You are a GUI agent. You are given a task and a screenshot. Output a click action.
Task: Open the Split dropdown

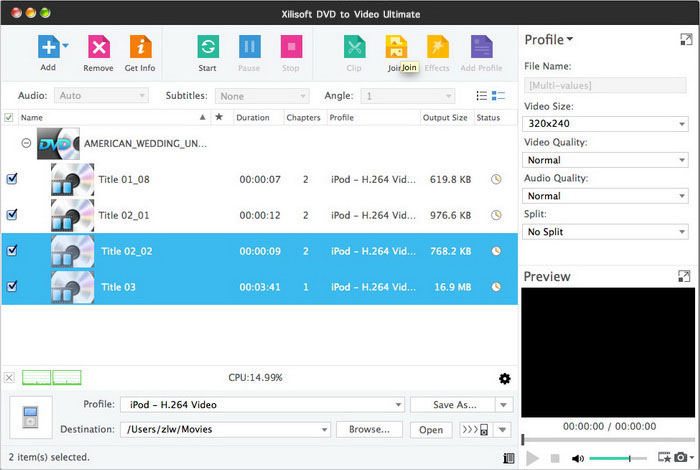pos(605,232)
